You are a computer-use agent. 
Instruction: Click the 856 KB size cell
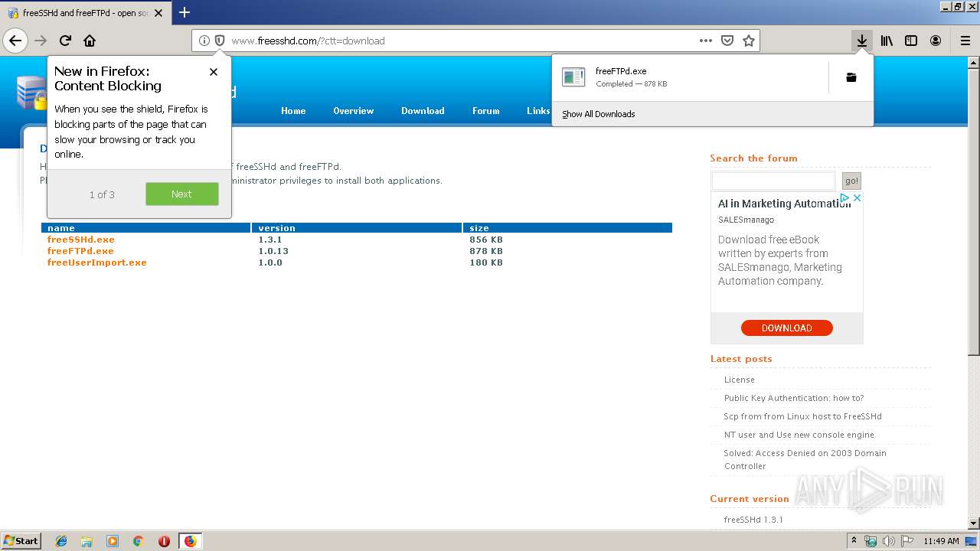486,240
